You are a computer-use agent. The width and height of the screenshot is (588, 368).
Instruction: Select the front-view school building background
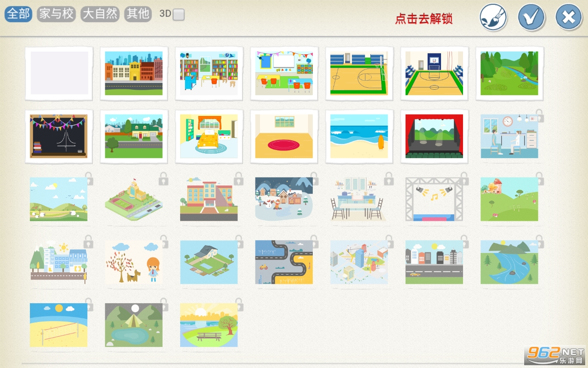pyautogui.click(x=209, y=199)
